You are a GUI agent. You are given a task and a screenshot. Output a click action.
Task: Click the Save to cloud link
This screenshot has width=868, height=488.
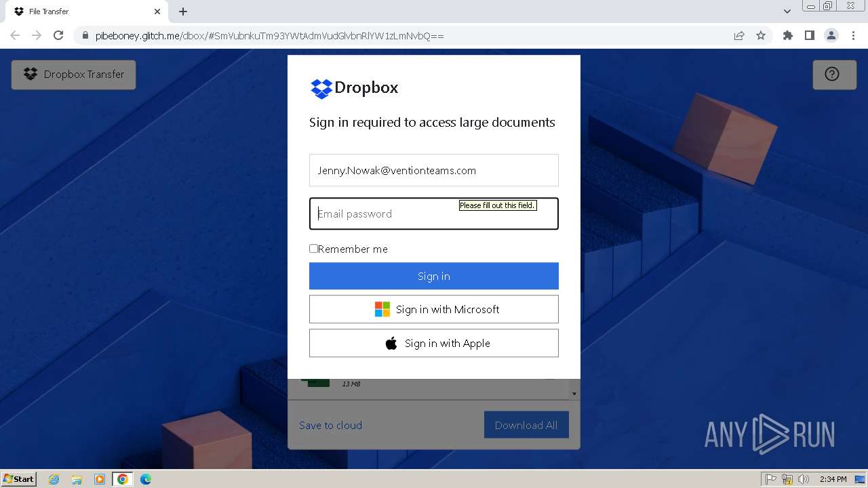(331, 425)
